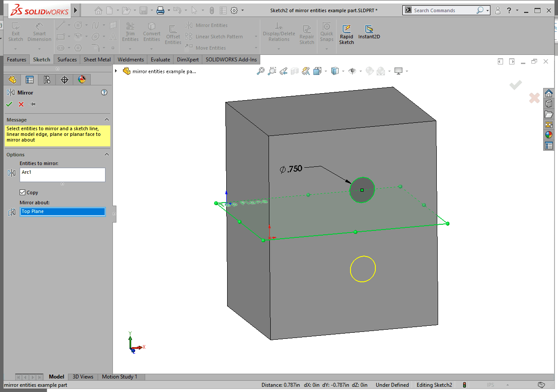Switch to the Evaluate tab
This screenshot has height=392, width=558.
point(160,60)
